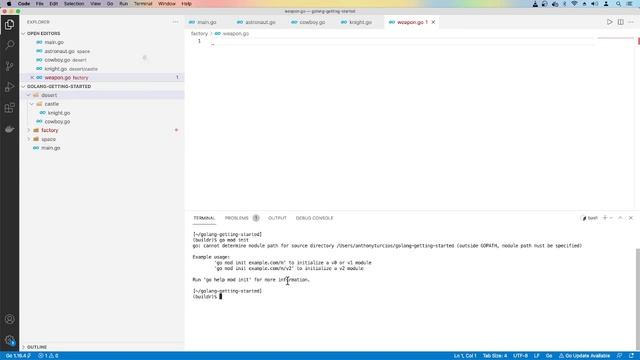The width and height of the screenshot is (640, 360).
Task: Click Go 1.16.4 version in status bar
Action: 18,356
